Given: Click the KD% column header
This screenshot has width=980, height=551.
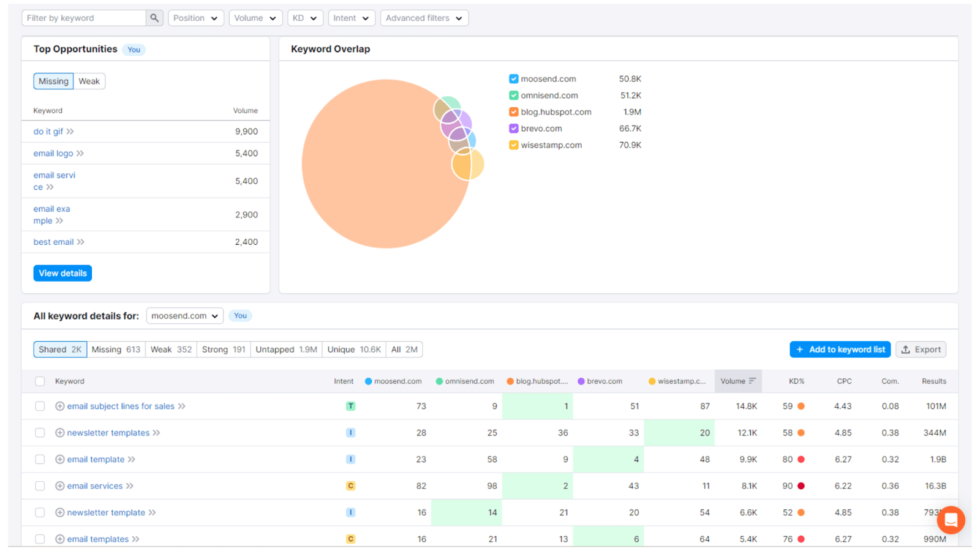Looking at the screenshot, I should coord(796,381).
